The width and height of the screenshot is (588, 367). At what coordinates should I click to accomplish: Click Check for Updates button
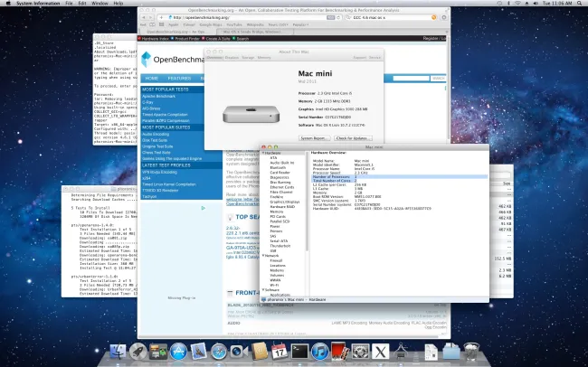(353, 138)
